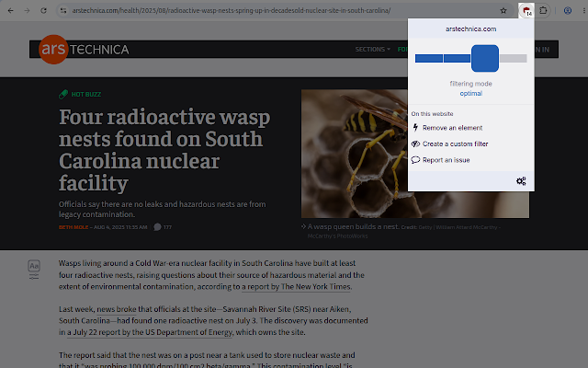The height and width of the screenshot is (368, 588).
Task: Open the Chrome three-dot menu
Action: pos(584,10)
